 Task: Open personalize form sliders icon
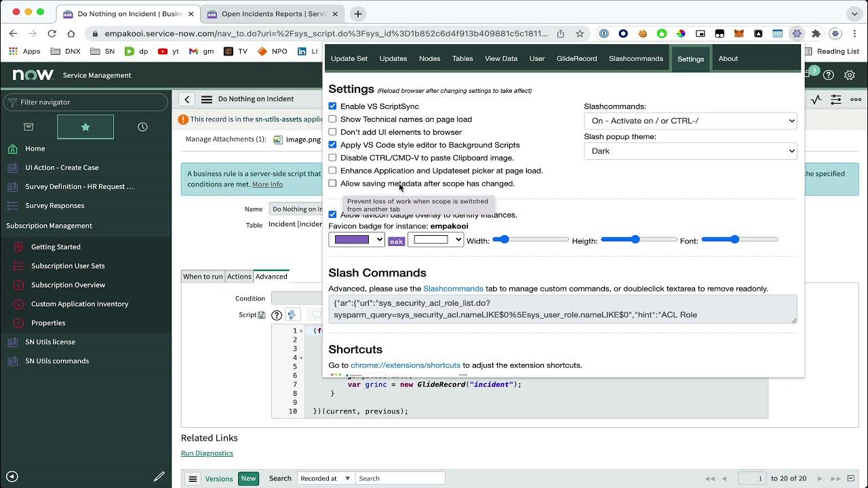pos(836,99)
